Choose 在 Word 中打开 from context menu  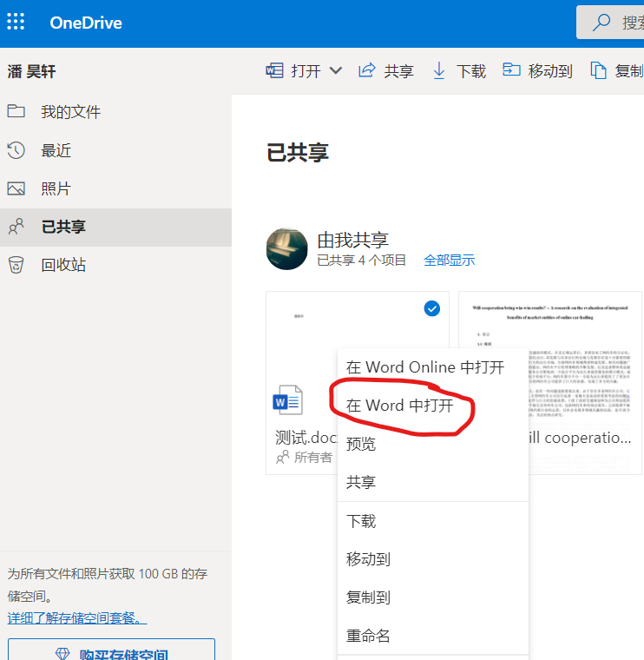tap(433, 406)
